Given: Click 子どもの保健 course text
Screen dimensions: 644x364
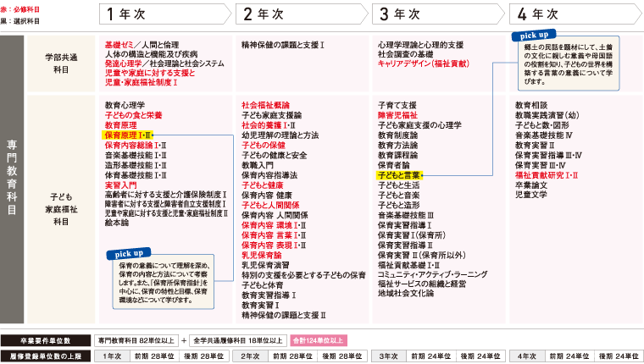Looking at the screenshot, I should (x=264, y=146).
